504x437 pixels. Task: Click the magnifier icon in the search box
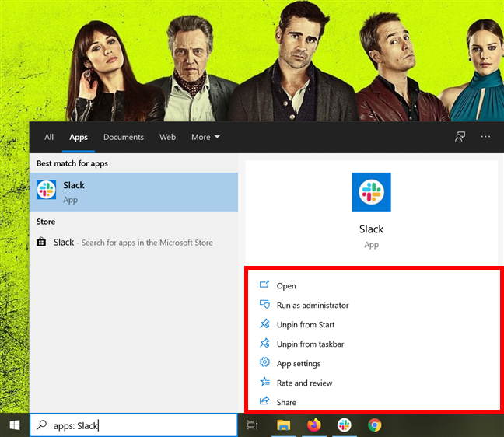click(41, 425)
